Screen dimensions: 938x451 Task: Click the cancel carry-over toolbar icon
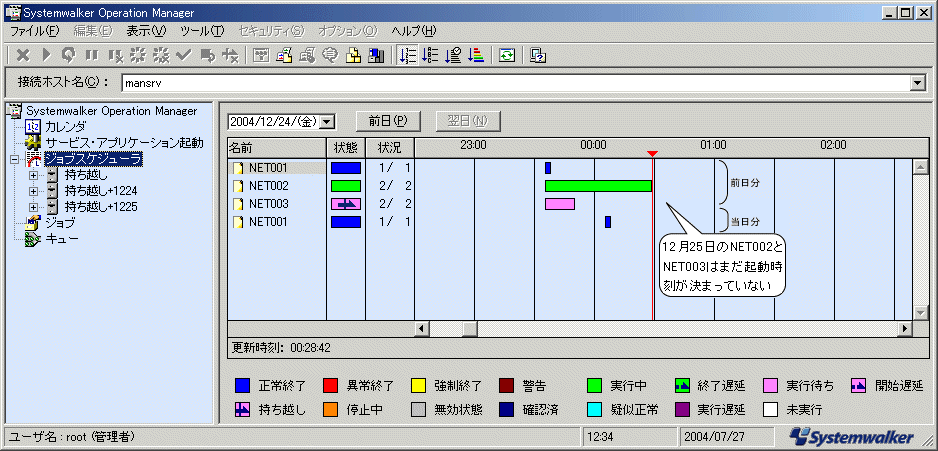[230, 56]
